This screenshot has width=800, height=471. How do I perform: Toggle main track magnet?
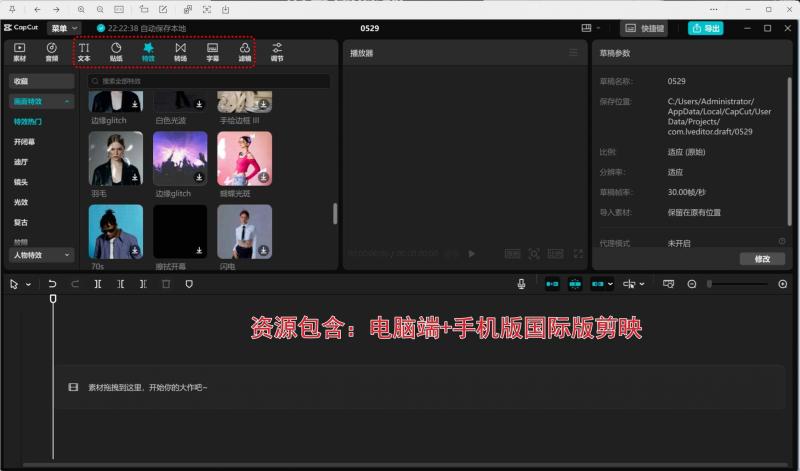(x=552, y=284)
